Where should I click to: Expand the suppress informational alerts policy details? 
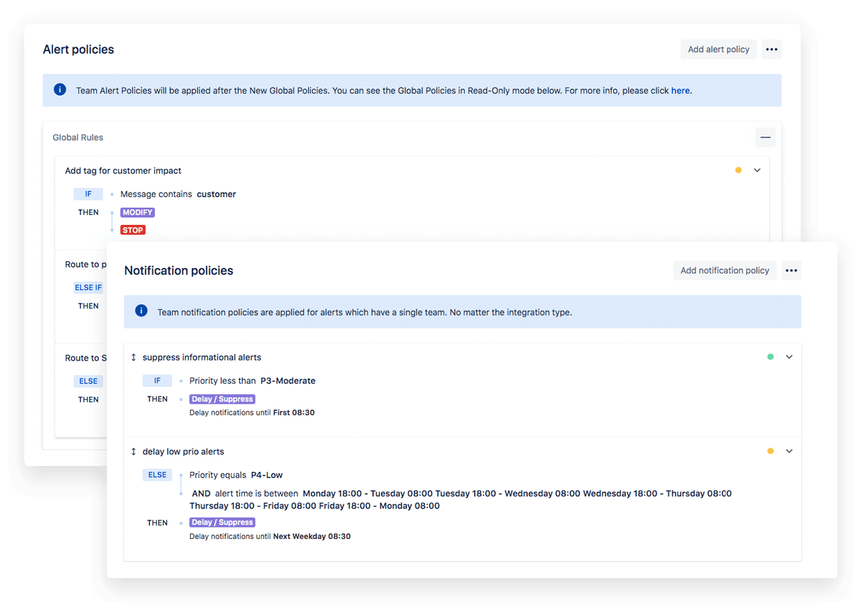pyautogui.click(x=789, y=356)
